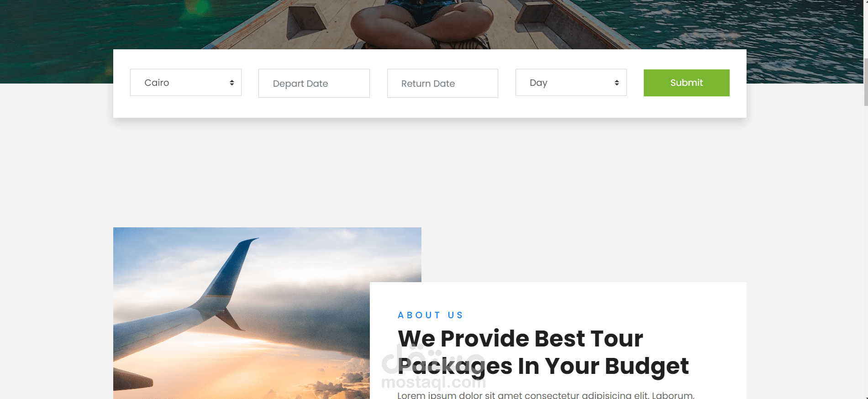The height and width of the screenshot is (399, 868).
Task: Click the scrollbar down arrow
Action: tap(865, 396)
